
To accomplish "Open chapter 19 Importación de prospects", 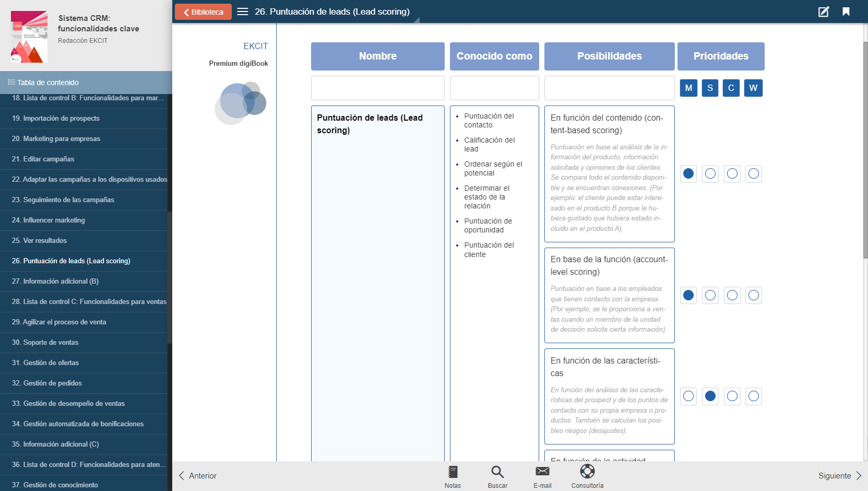I will point(84,119).
